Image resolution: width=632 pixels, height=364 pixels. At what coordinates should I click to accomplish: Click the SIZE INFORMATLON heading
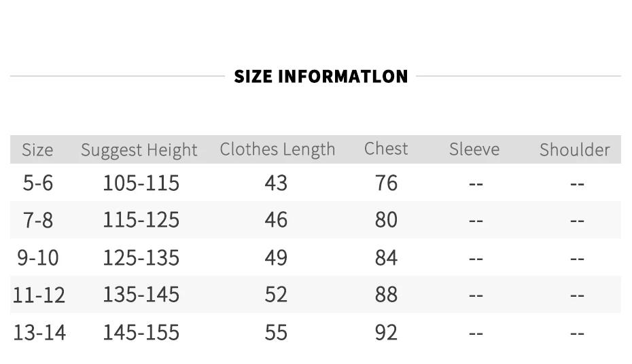pos(321,77)
